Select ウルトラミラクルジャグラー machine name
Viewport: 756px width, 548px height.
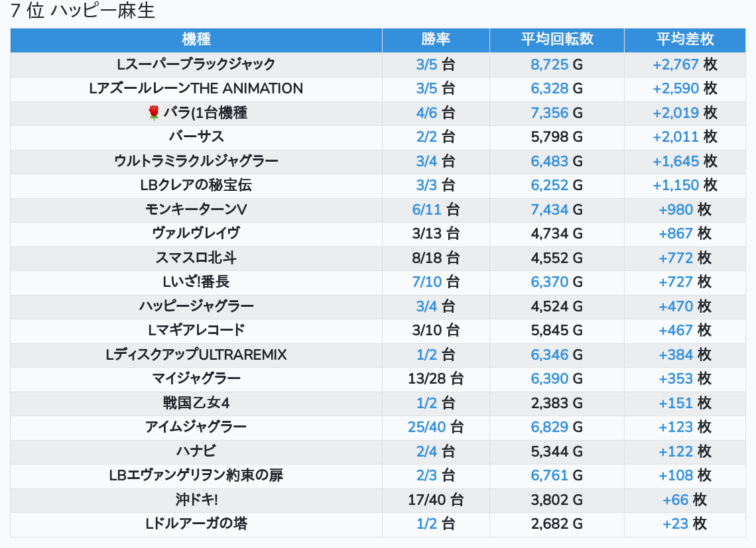click(x=196, y=161)
